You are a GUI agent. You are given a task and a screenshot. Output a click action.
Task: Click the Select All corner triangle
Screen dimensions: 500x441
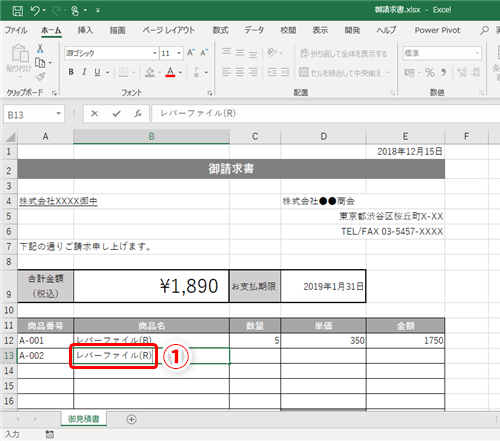[10, 137]
